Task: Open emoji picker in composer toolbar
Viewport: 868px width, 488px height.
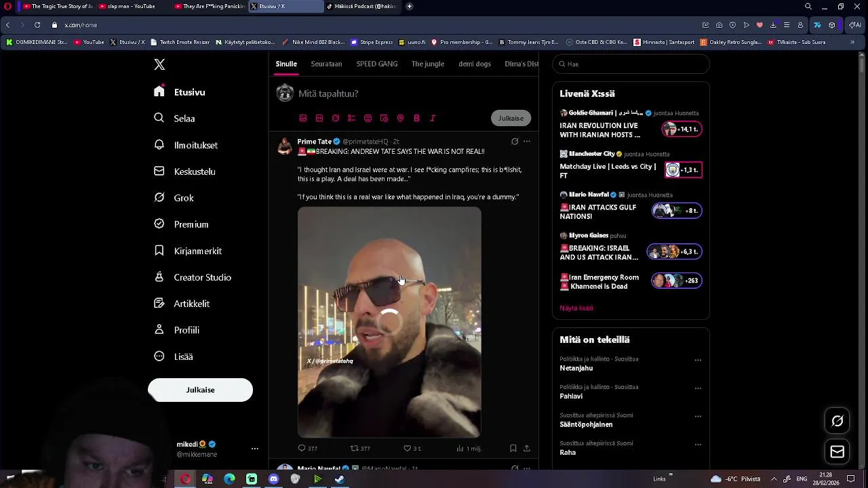Action: [x=368, y=118]
